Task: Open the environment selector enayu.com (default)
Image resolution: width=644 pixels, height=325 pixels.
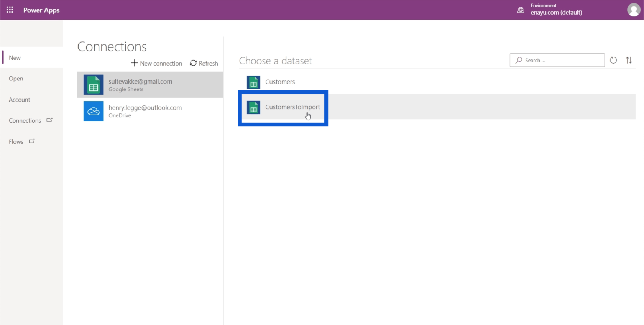Action: tap(556, 12)
